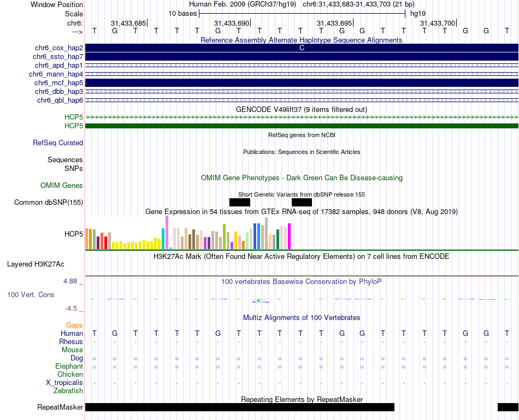This screenshot has width=519, height=420.
Task: Click the 31,433,700 position ruler label
Action: click(438, 23)
